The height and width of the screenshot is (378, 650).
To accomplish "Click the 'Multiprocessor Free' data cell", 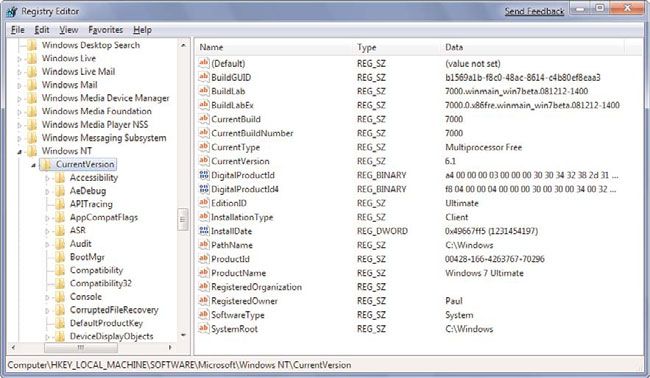I will [483, 147].
